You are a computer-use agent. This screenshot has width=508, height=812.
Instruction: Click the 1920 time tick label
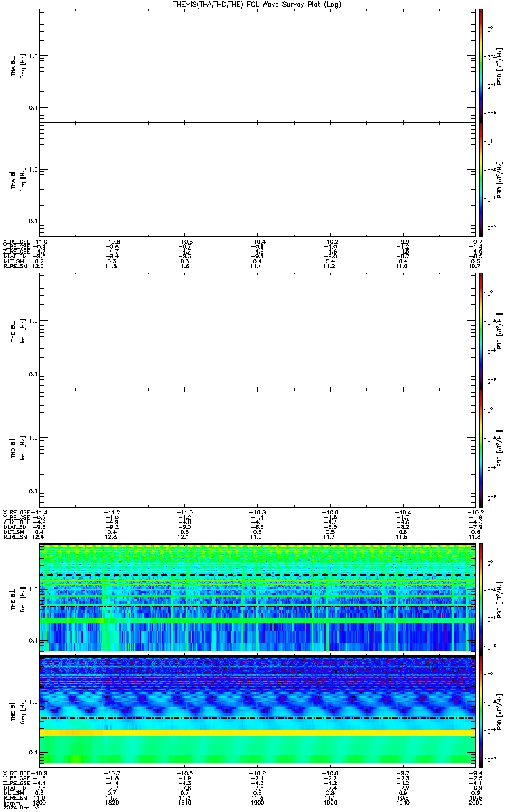(x=330, y=802)
